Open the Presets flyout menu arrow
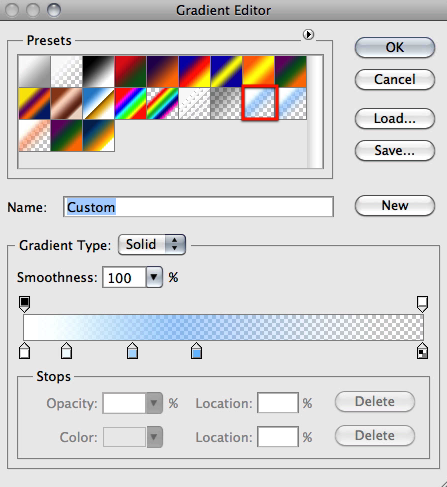The width and height of the screenshot is (447, 487). (308, 34)
